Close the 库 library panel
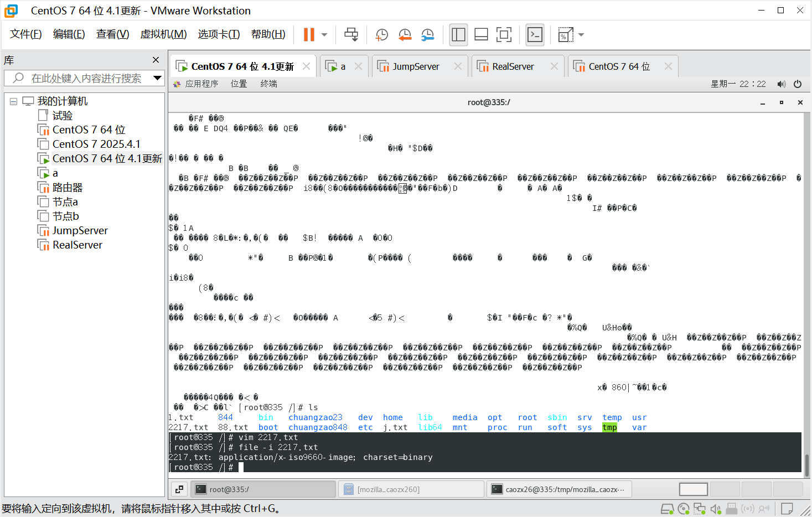 [x=156, y=60]
